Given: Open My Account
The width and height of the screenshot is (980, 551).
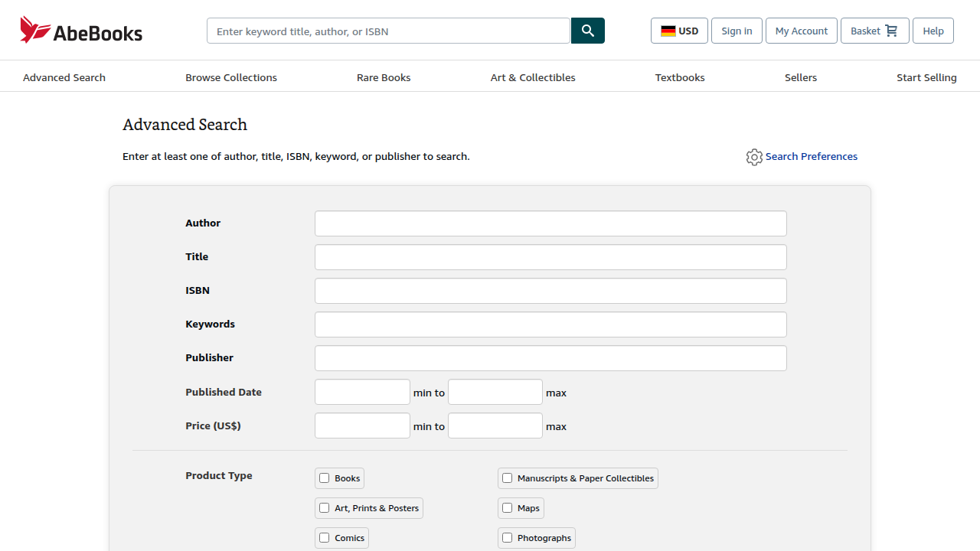Looking at the screenshot, I should point(802,31).
